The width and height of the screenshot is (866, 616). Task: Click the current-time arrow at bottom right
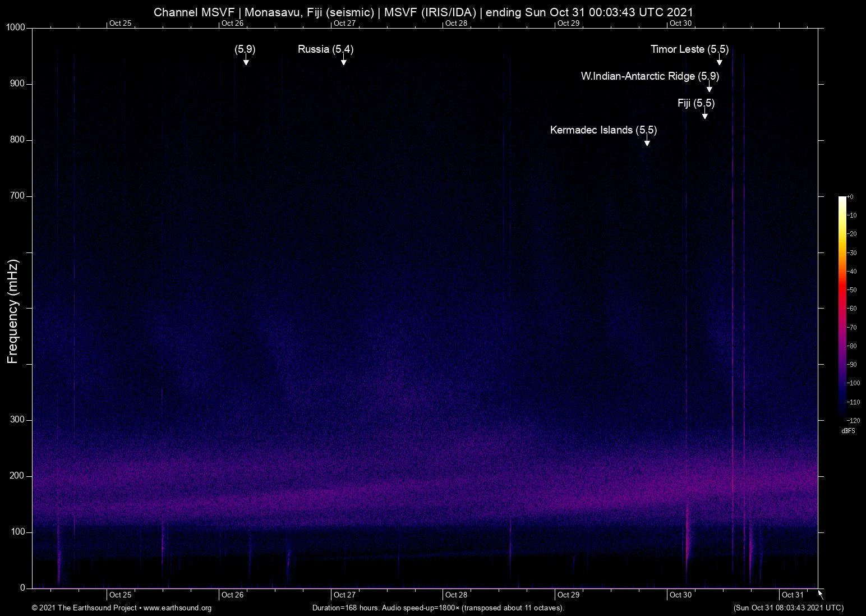(x=821, y=595)
